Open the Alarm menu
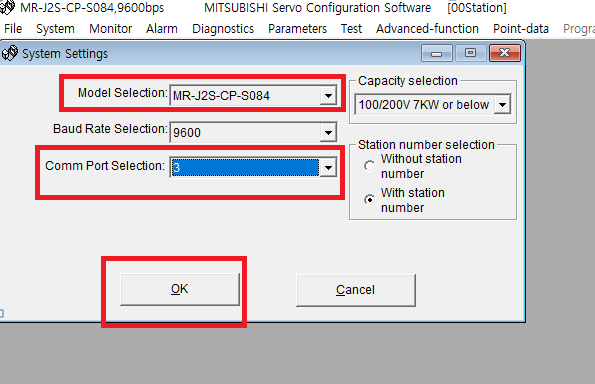The width and height of the screenshot is (595, 384). click(x=162, y=28)
